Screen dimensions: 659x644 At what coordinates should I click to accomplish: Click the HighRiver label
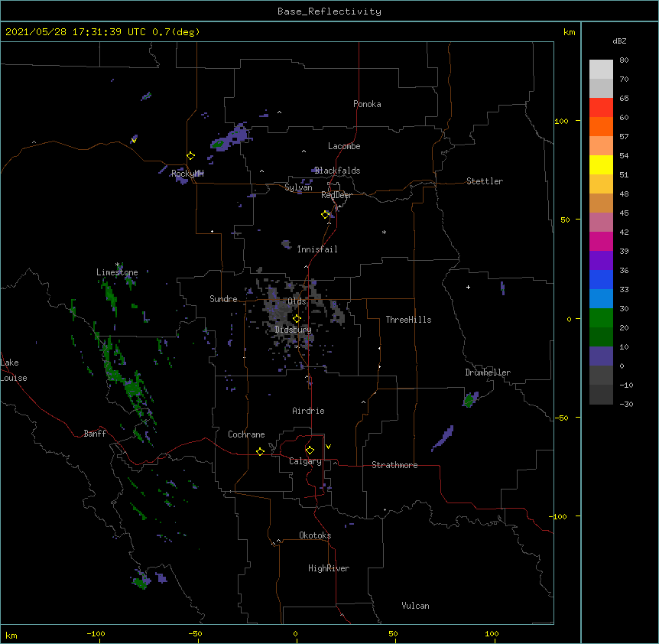329,568
